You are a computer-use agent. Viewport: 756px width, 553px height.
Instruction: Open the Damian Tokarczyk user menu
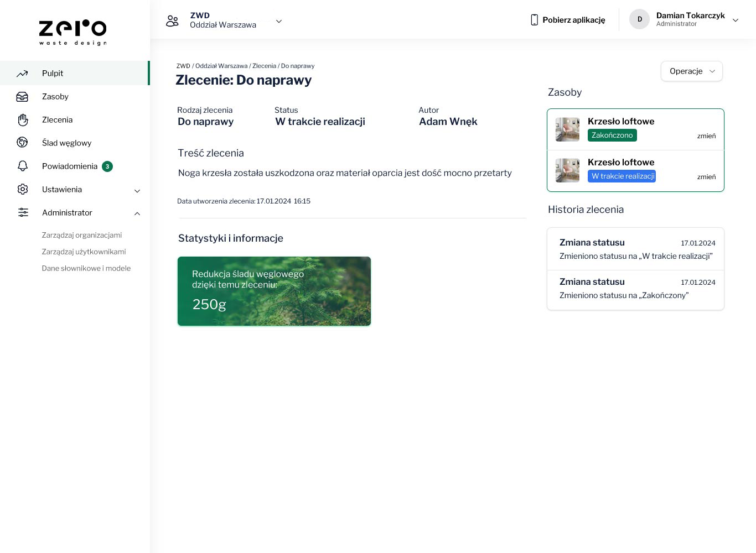point(684,19)
